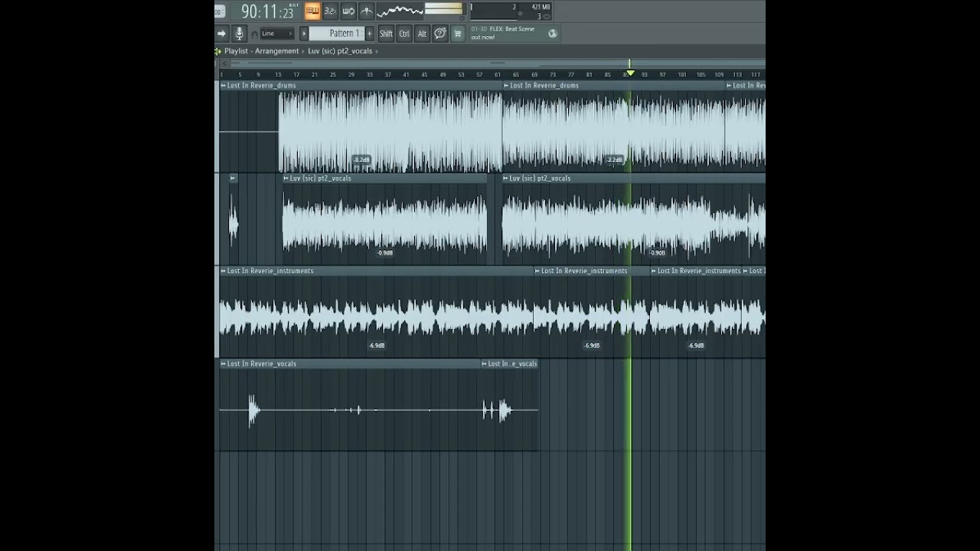Click the -0.2dB label on drums clip

tap(361, 160)
